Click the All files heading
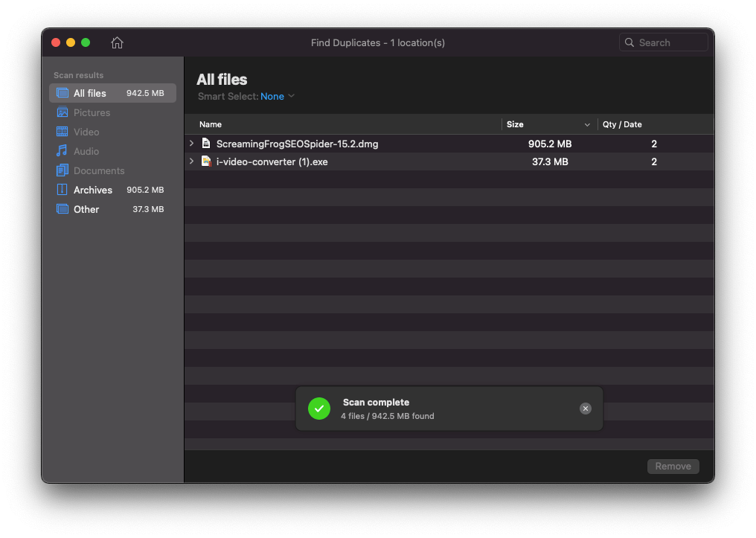The height and width of the screenshot is (538, 756). tap(222, 80)
